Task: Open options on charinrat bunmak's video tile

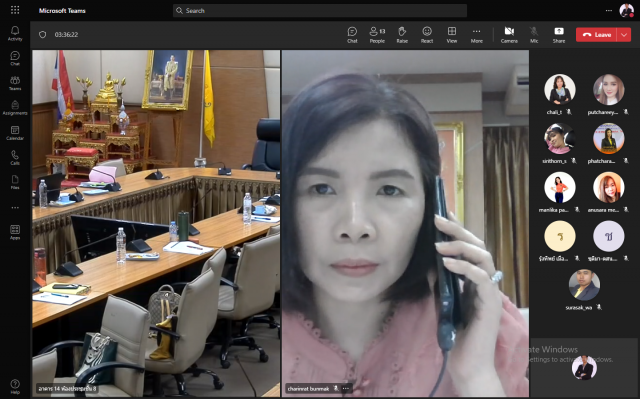Action: pyautogui.click(x=346, y=388)
